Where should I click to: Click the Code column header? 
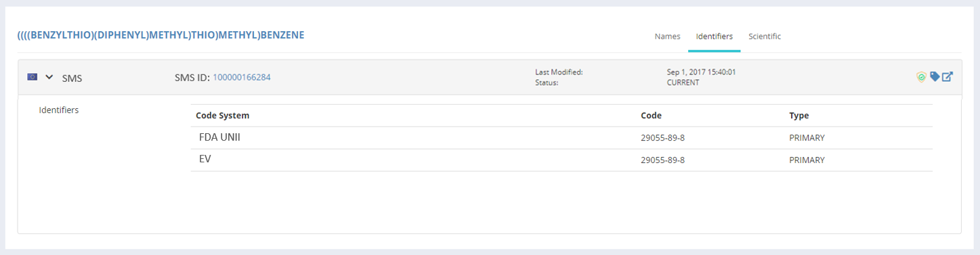[x=651, y=116]
